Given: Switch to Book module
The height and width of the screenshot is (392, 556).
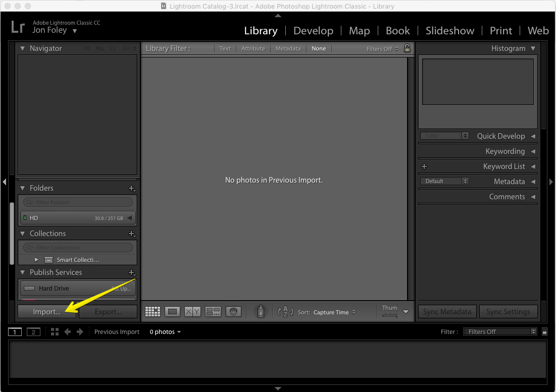Looking at the screenshot, I should [397, 31].
